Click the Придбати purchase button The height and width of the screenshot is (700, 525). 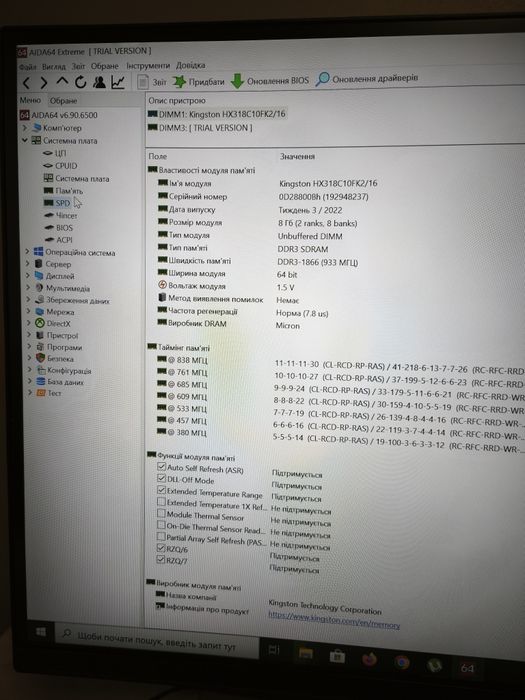198,82
